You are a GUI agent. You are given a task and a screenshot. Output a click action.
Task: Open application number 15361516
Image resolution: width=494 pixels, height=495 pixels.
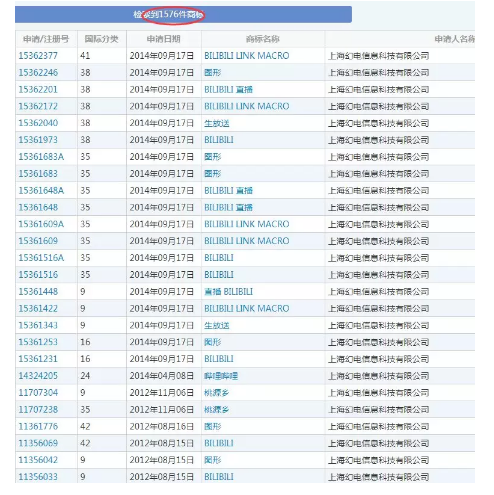pyautogui.click(x=38, y=275)
